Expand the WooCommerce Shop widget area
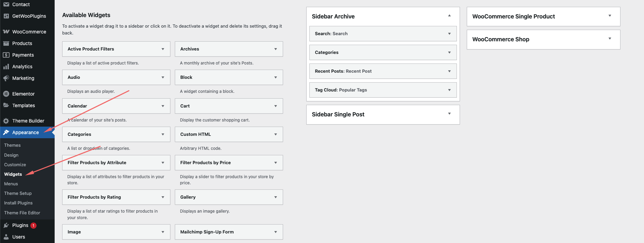The image size is (644, 243). tap(610, 39)
